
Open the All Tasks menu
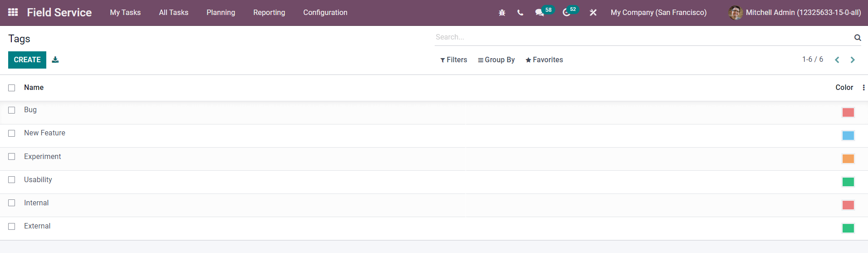[173, 13]
